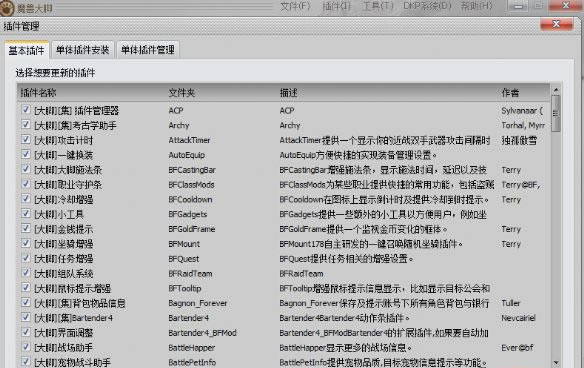Click the BFMount folder cell
This screenshot has height=368, width=584.
click(184, 244)
